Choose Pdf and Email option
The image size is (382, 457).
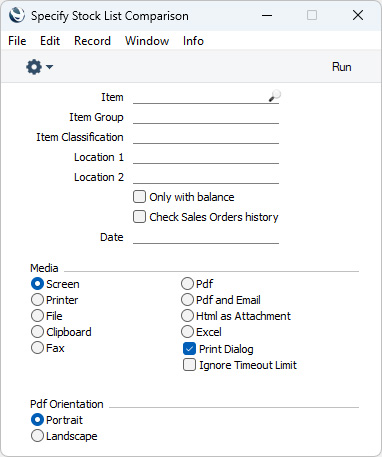pos(187,300)
